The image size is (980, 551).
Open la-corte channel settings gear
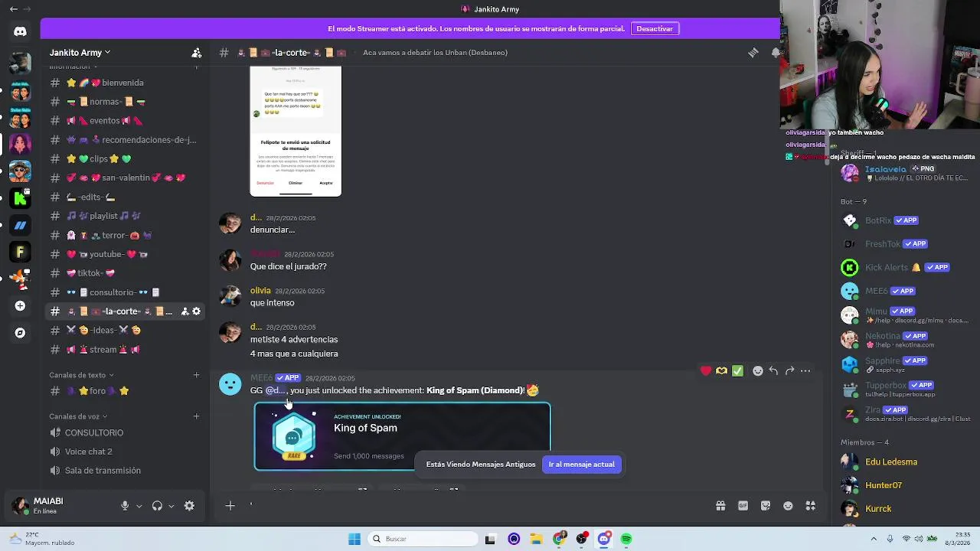pyautogui.click(x=196, y=311)
